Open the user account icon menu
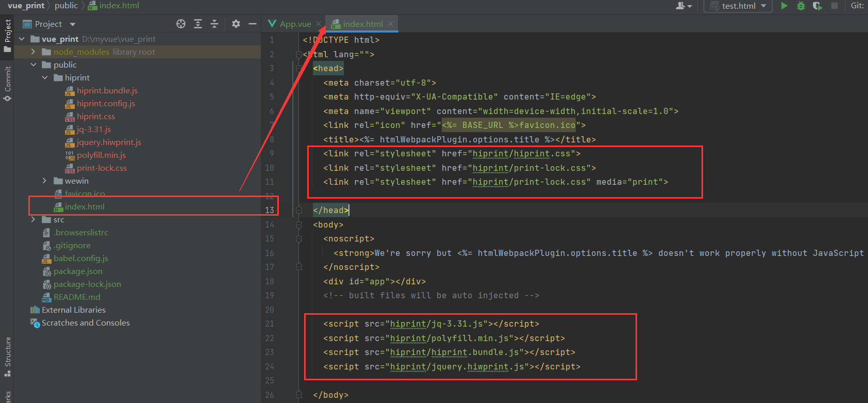868x403 pixels. pyautogui.click(x=683, y=6)
